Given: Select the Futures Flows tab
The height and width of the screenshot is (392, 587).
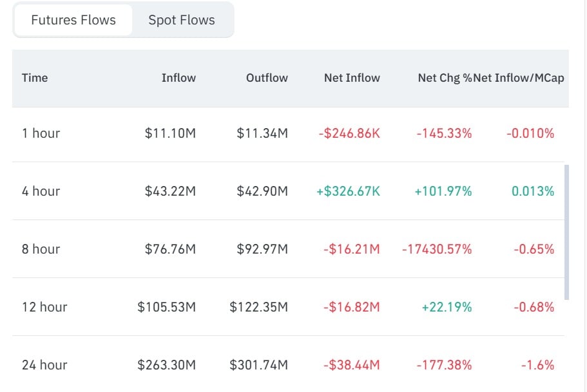Looking at the screenshot, I should pos(73,20).
